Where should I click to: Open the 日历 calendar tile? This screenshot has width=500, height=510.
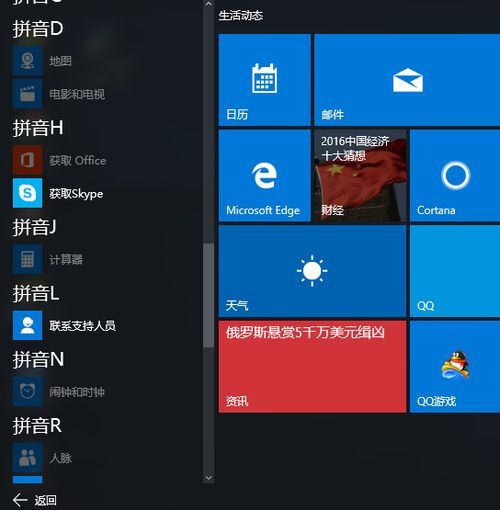pos(265,80)
